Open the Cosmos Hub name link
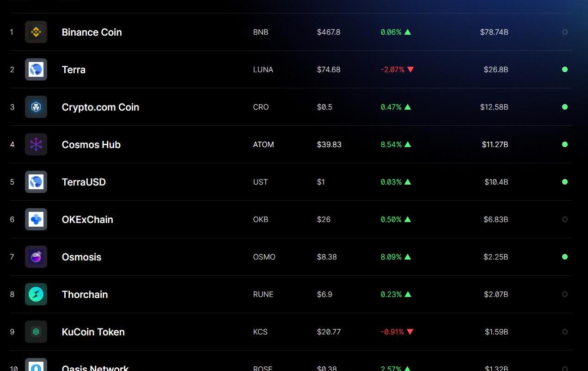Viewport: 588px width, 371px height. (91, 144)
